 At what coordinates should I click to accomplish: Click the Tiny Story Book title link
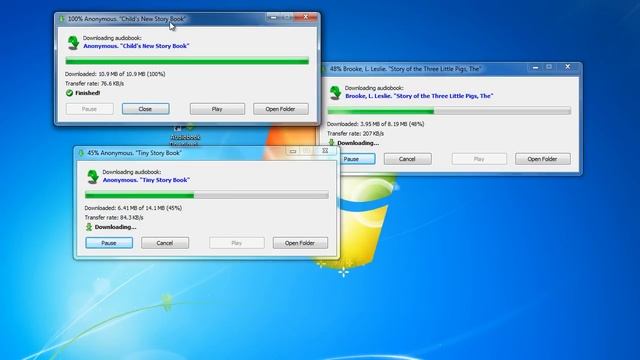pos(146,180)
